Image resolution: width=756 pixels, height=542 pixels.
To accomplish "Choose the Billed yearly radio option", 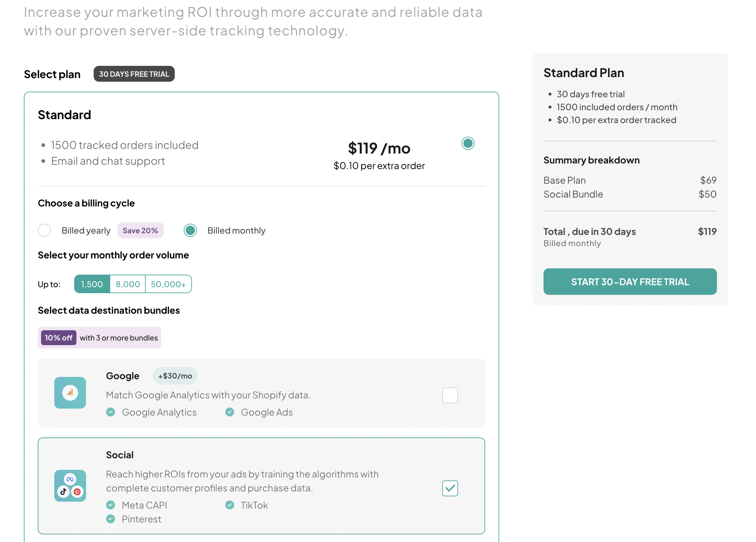I will (44, 230).
